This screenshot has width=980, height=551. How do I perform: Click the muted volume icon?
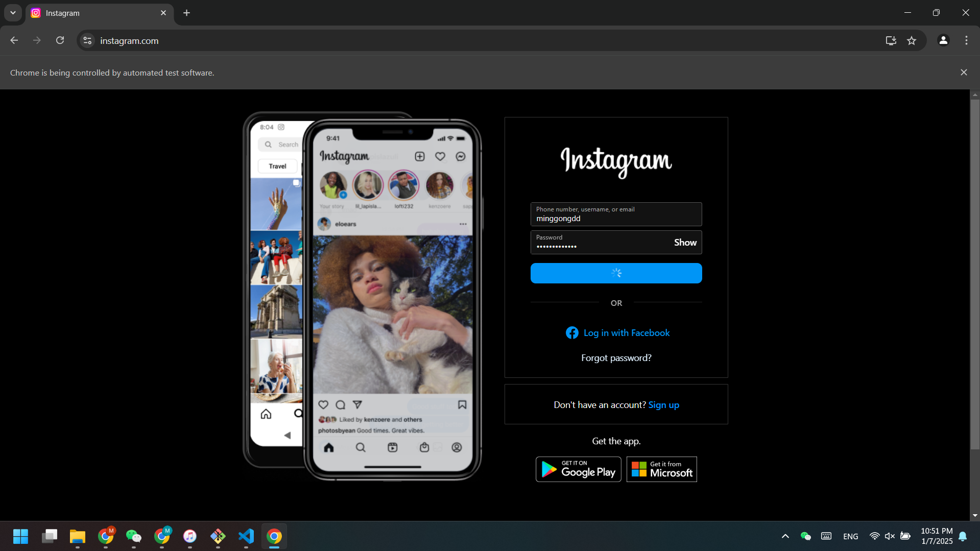890,536
